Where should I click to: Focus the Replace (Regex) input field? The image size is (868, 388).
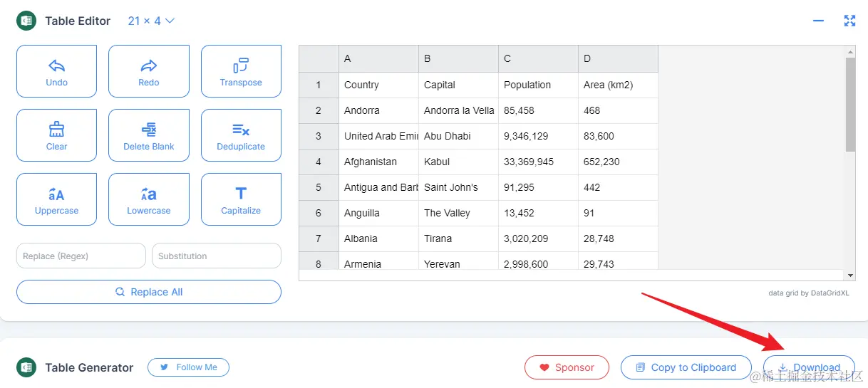[81, 256]
